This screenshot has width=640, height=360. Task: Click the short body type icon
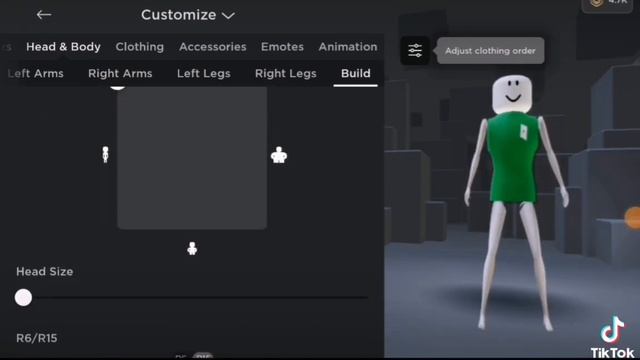(x=192, y=248)
